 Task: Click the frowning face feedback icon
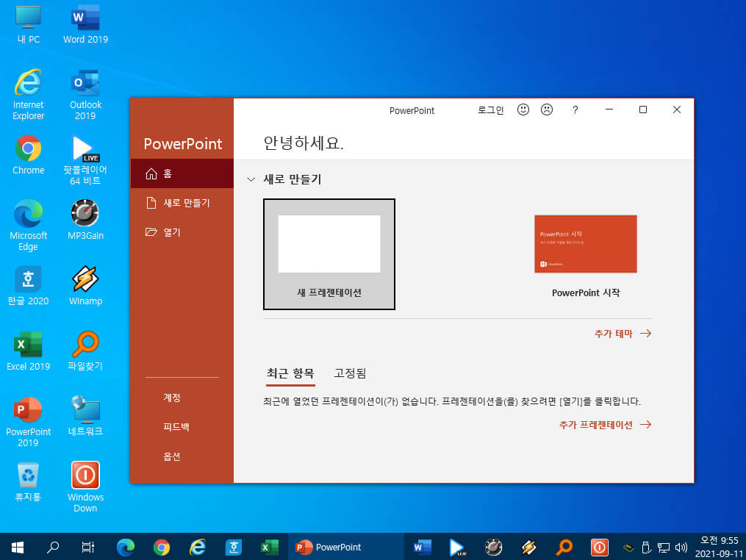(547, 110)
